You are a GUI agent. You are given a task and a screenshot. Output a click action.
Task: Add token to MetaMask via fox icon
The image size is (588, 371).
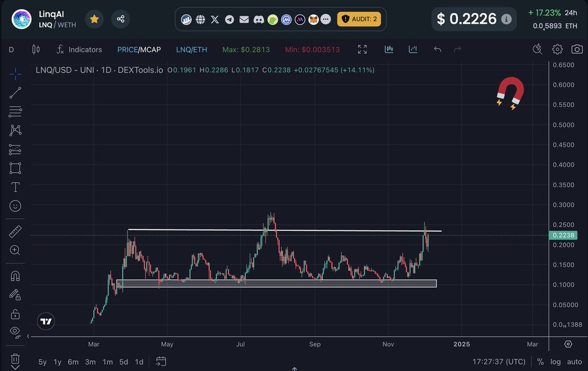click(x=314, y=19)
